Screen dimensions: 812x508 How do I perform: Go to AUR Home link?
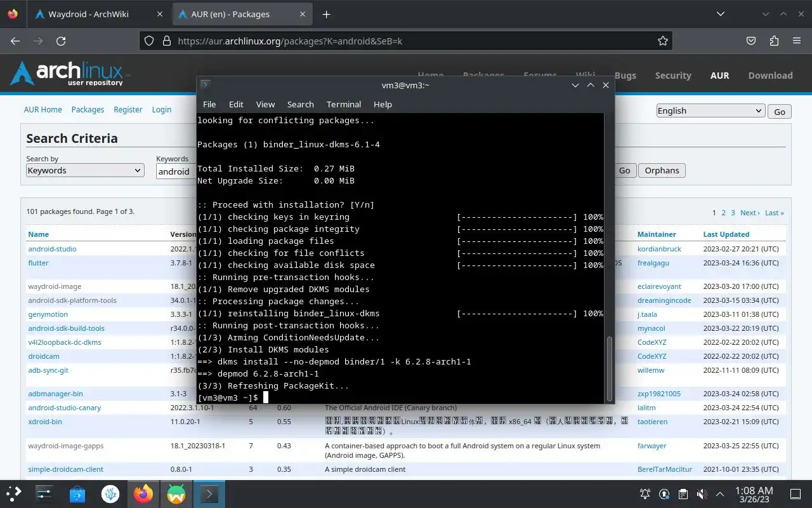tap(43, 109)
